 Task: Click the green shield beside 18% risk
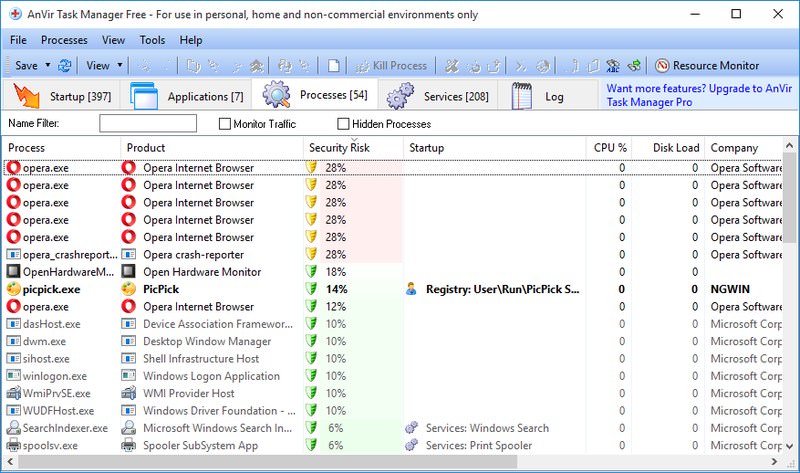tap(311, 272)
